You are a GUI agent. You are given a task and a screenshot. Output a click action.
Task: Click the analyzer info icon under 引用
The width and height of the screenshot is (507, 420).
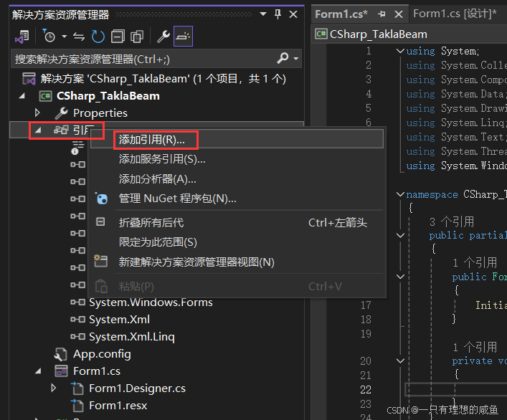click(77, 148)
